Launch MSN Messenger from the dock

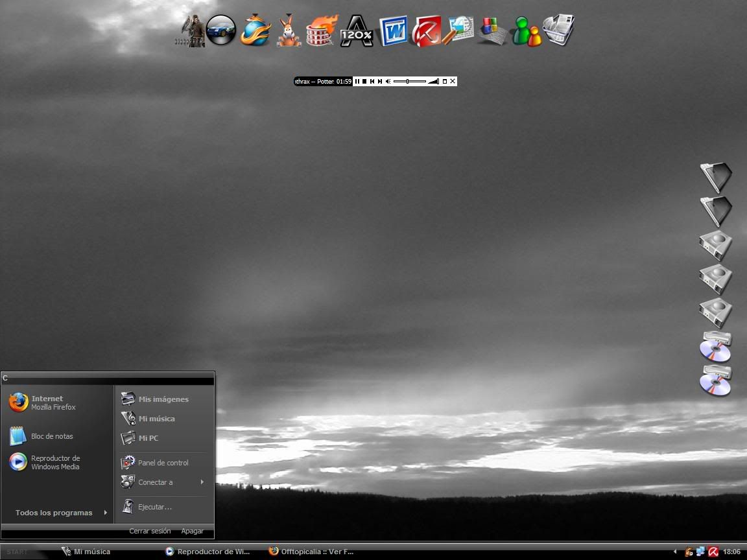pyautogui.click(x=526, y=31)
